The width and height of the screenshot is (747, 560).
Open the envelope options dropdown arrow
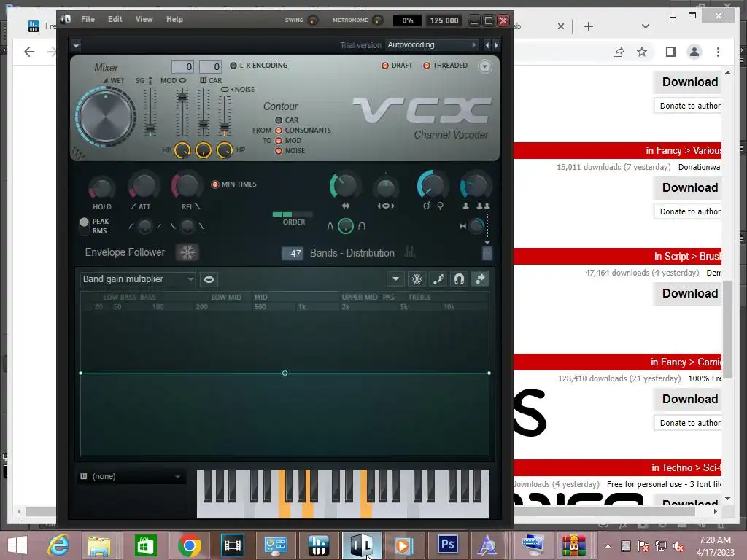coord(395,279)
